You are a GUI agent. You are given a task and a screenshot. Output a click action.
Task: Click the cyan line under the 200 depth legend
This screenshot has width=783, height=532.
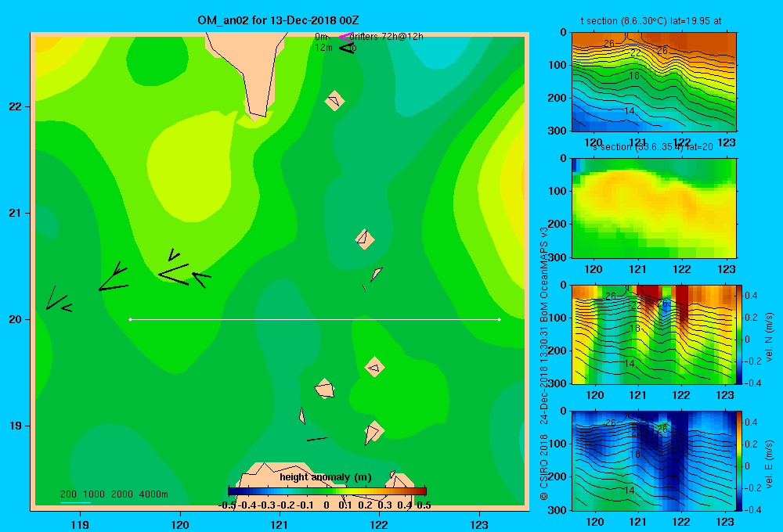(x=75, y=502)
